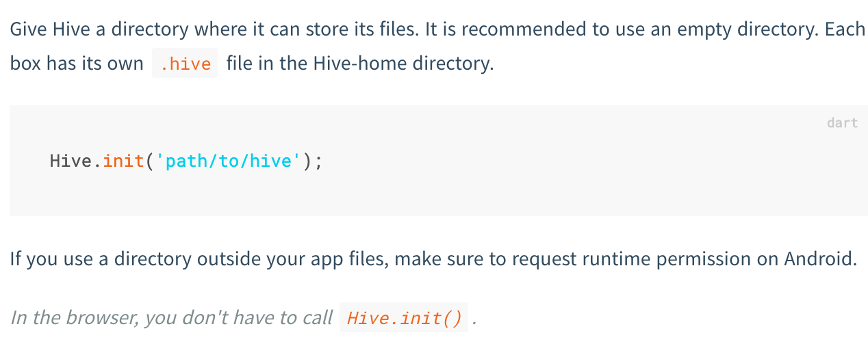Image resolution: width=868 pixels, height=346 pixels.
Task: Click the 'path/to/hive' string literal in the code
Action: pyautogui.click(x=229, y=161)
